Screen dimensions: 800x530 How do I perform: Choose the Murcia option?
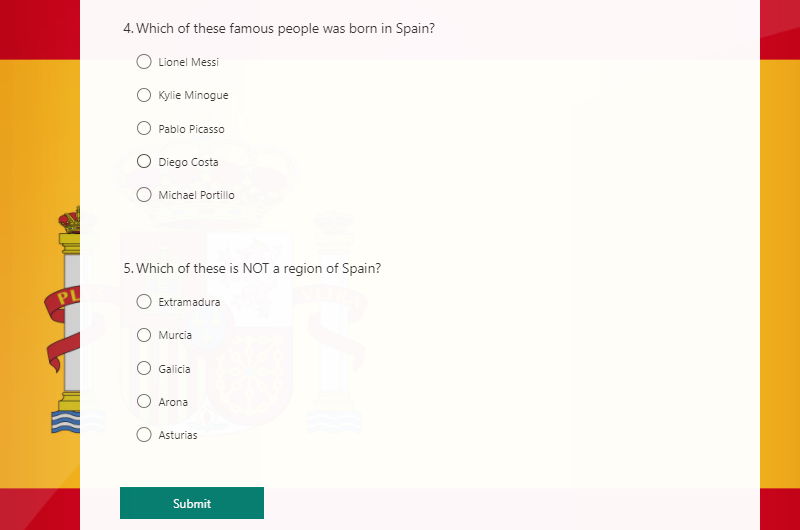(144, 335)
